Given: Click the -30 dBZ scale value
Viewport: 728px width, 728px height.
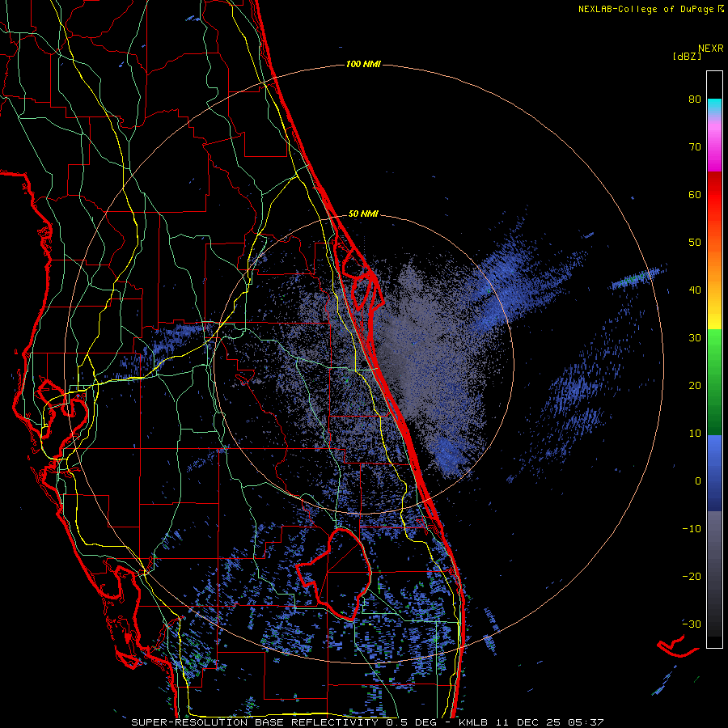Looking at the screenshot, I should tap(692, 624).
